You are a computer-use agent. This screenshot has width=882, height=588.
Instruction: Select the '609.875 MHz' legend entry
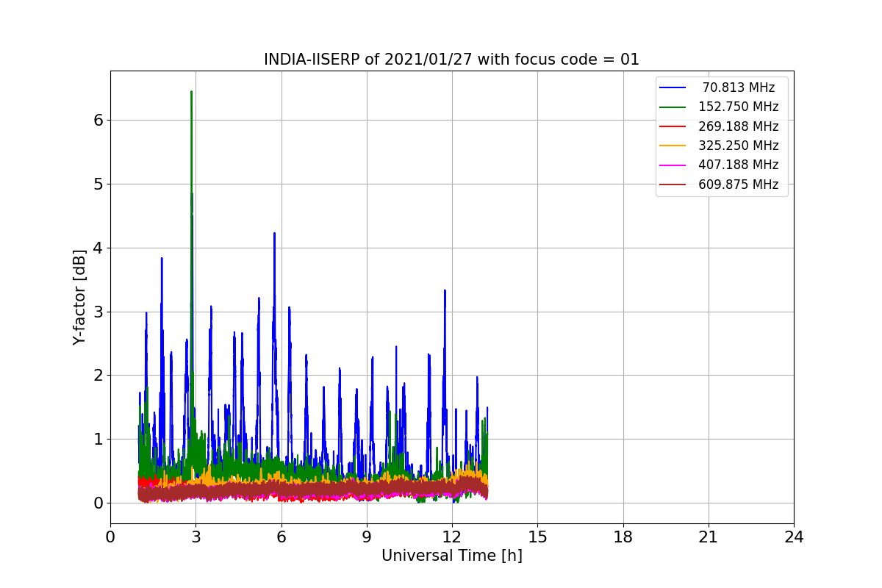738,184
